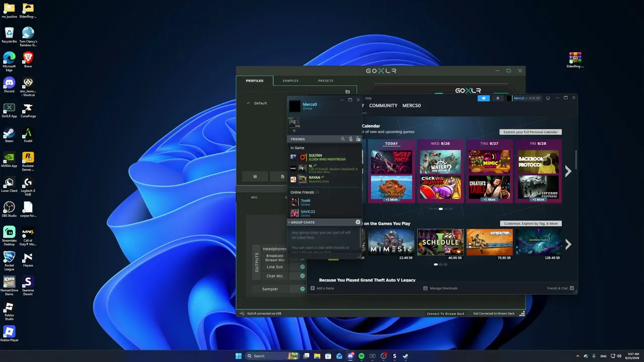The image size is (644, 362).
Task: Click Explore your full Personal Calendar
Action: coord(530,132)
